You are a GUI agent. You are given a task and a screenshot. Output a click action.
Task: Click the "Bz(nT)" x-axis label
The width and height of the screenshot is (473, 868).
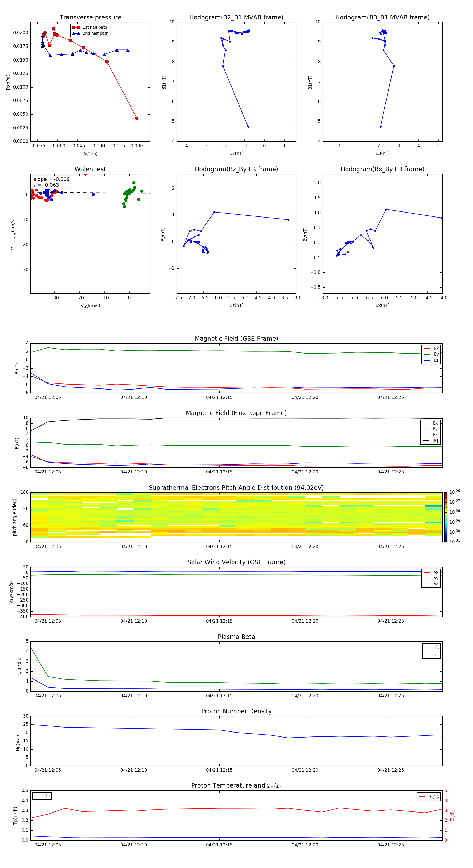(x=236, y=305)
